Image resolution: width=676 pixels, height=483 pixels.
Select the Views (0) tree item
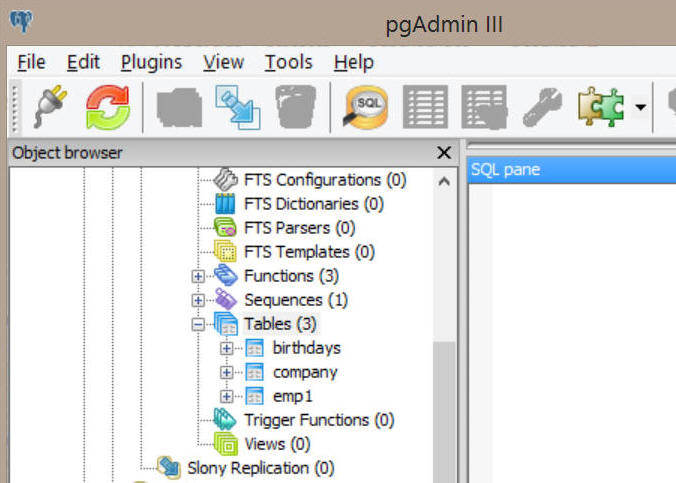point(277,444)
